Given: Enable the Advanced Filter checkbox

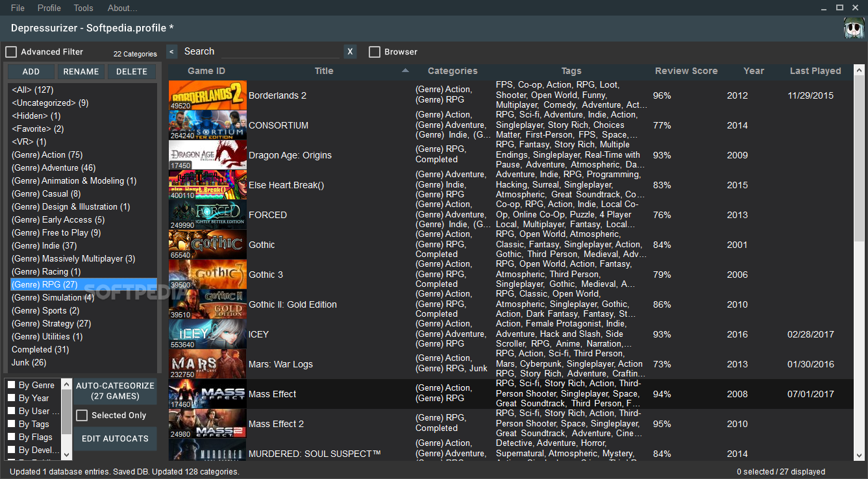Looking at the screenshot, I should pos(11,52).
